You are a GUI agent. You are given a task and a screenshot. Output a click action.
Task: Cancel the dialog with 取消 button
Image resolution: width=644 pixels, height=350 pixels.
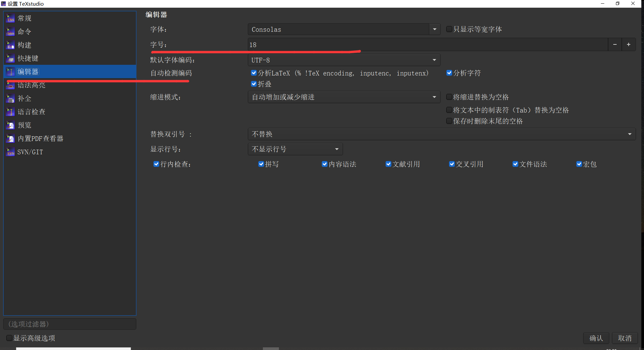[625, 338]
